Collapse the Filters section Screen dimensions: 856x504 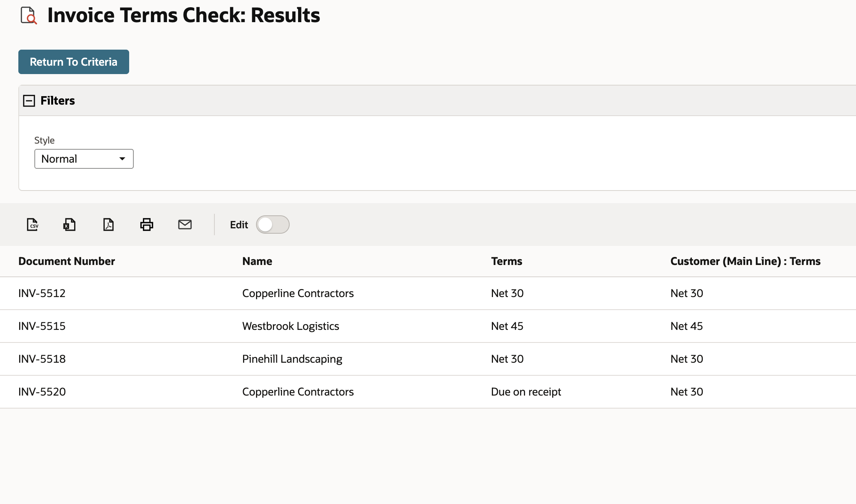(29, 101)
